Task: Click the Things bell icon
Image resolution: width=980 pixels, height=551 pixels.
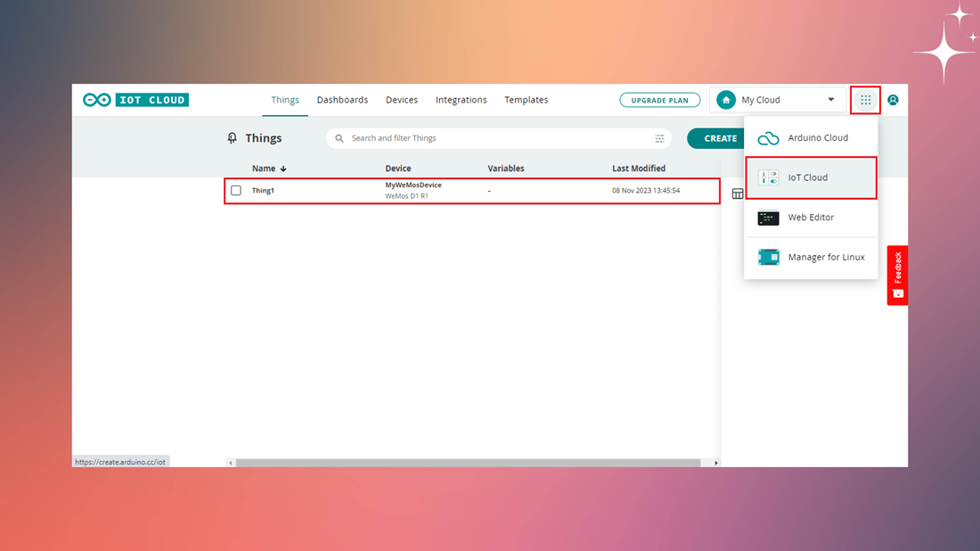Action: point(232,138)
